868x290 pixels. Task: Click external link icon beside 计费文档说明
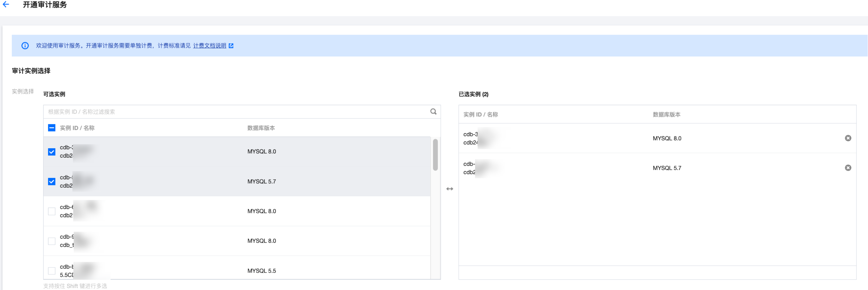pos(231,46)
